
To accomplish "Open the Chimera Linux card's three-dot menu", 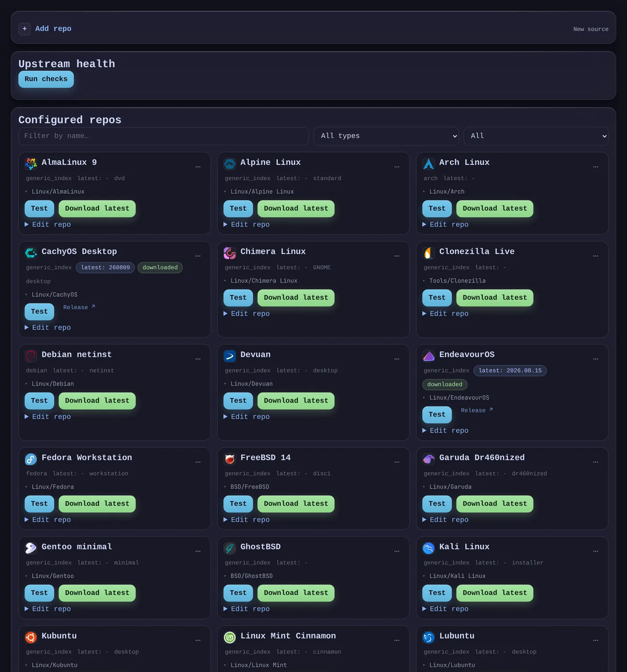I will pos(397,256).
